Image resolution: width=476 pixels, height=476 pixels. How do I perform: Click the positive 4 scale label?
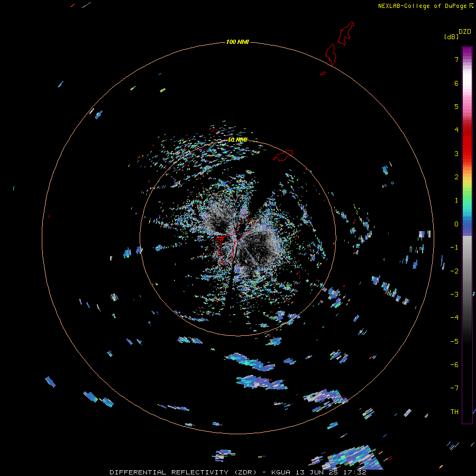(x=456, y=130)
